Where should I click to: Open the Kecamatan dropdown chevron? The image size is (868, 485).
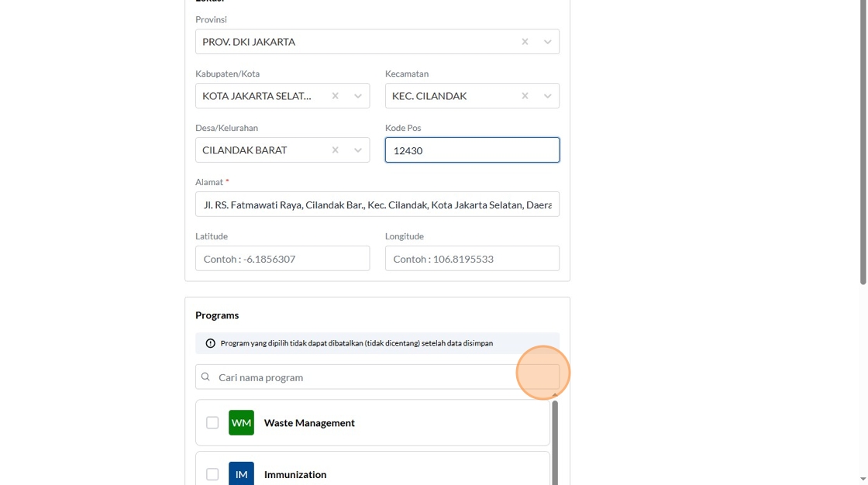click(x=547, y=96)
